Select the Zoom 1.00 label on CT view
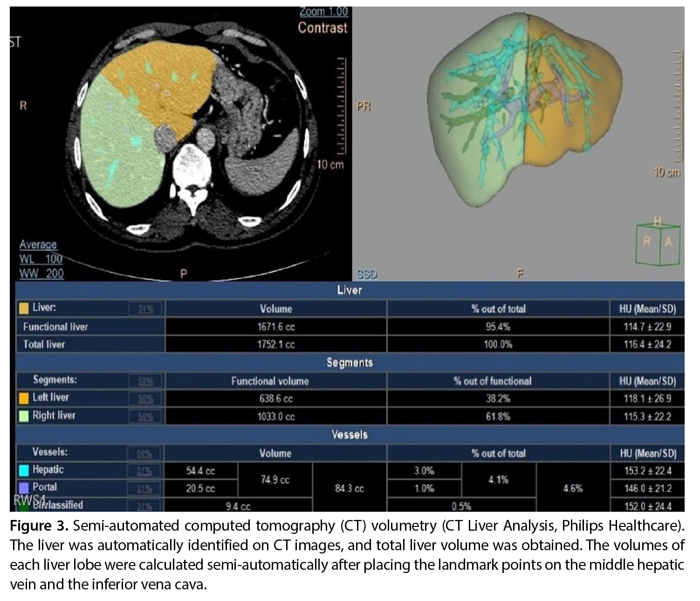700x601 pixels. tap(323, 12)
